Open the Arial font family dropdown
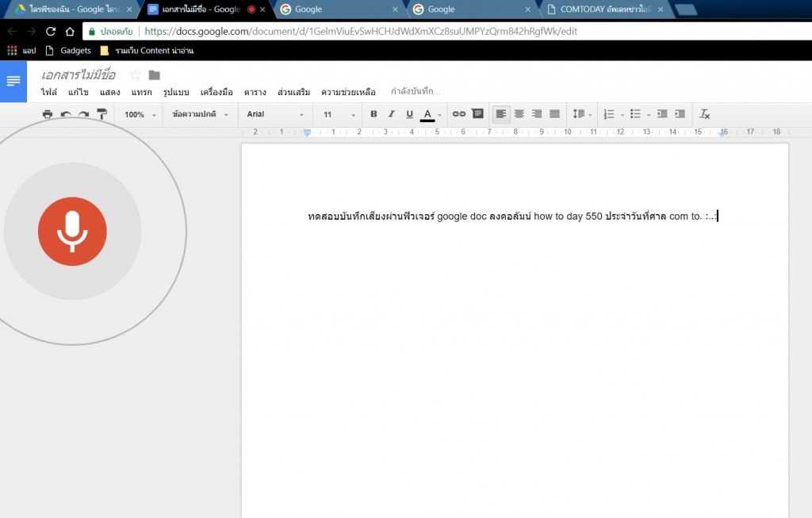The width and height of the screenshot is (812, 518). (274, 113)
